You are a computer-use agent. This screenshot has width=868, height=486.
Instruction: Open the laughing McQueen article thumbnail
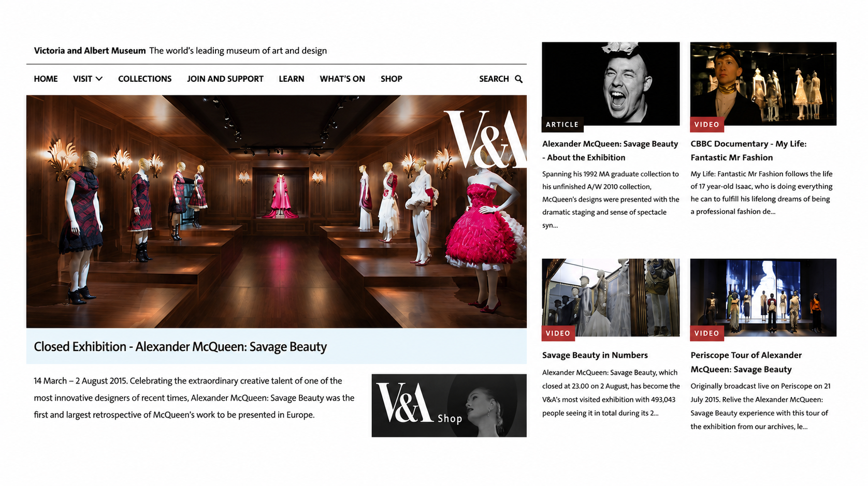click(611, 83)
